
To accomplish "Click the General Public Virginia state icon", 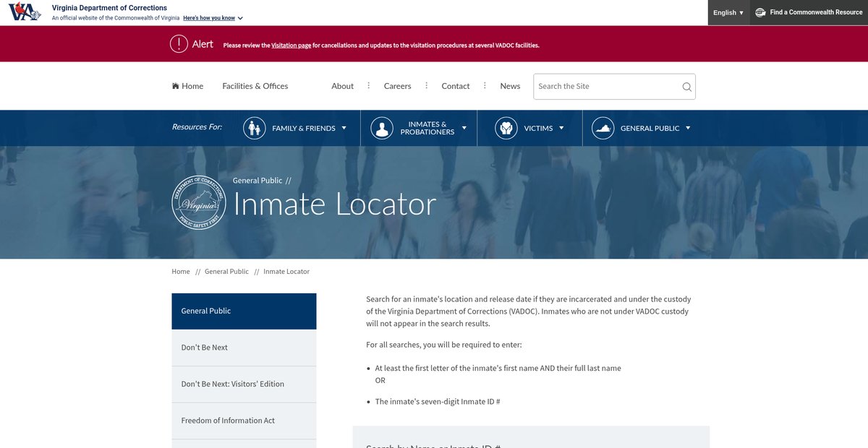I will [x=603, y=128].
